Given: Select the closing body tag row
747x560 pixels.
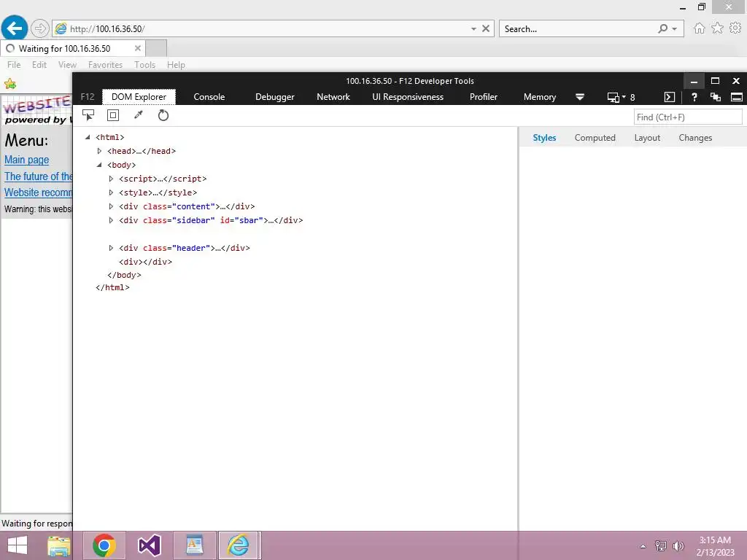Looking at the screenshot, I should point(124,275).
